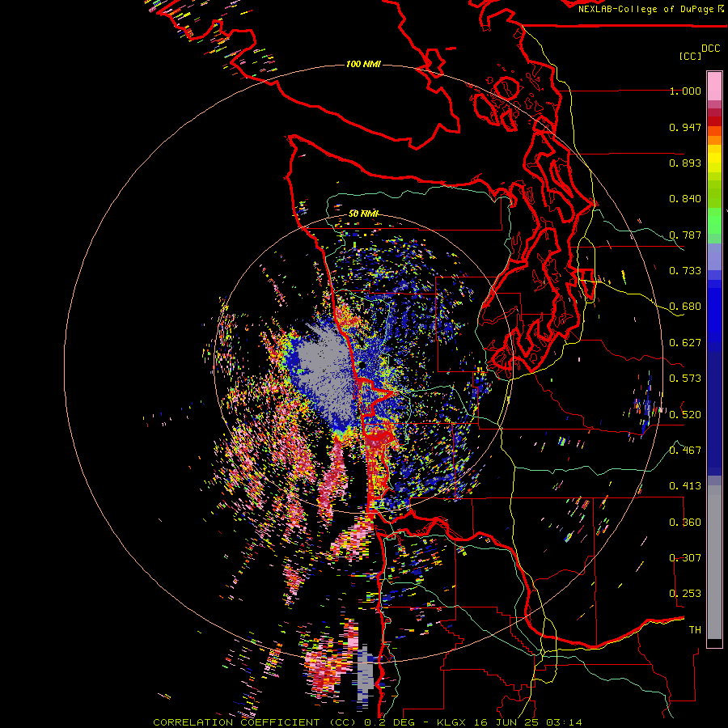Click the 50 NMI range ring label
The image size is (728, 728).
click(363, 214)
